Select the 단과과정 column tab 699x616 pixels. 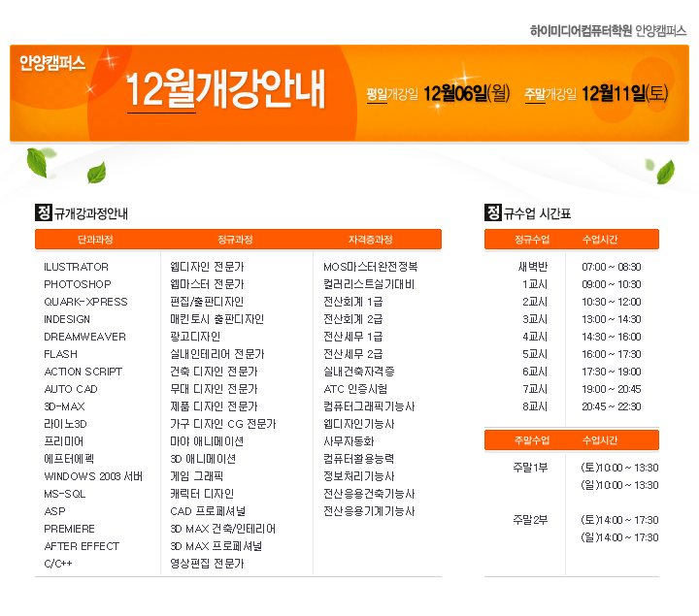pyautogui.click(x=95, y=240)
